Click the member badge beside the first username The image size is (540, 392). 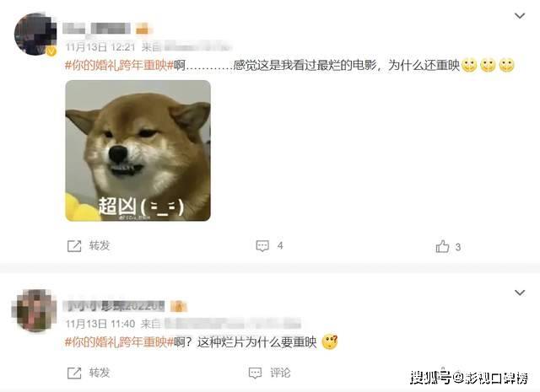pos(143,29)
